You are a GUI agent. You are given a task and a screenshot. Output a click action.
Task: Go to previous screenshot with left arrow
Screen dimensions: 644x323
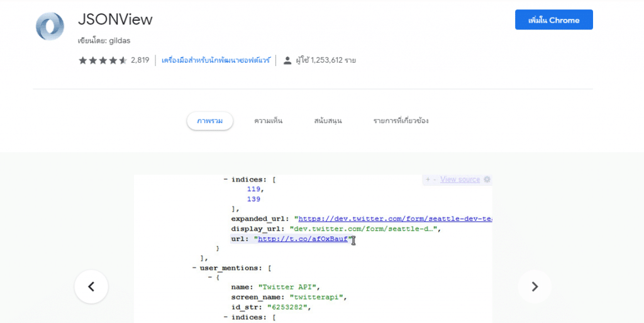pos(91,287)
